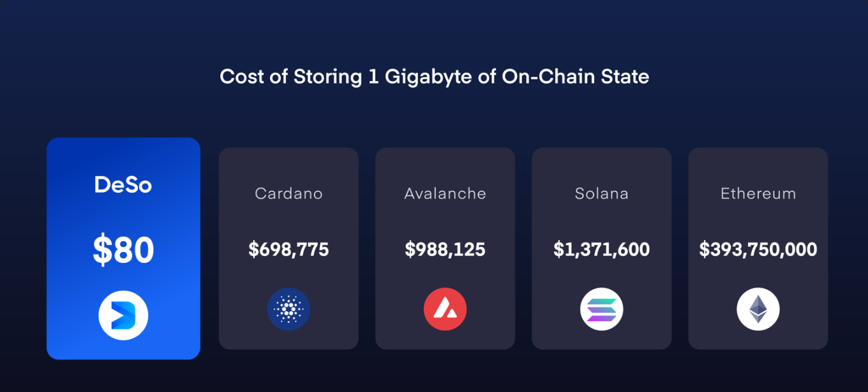Select the Avalanche name label
This screenshot has height=392, width=868.
pyautogui.click(x=445, y=193)
